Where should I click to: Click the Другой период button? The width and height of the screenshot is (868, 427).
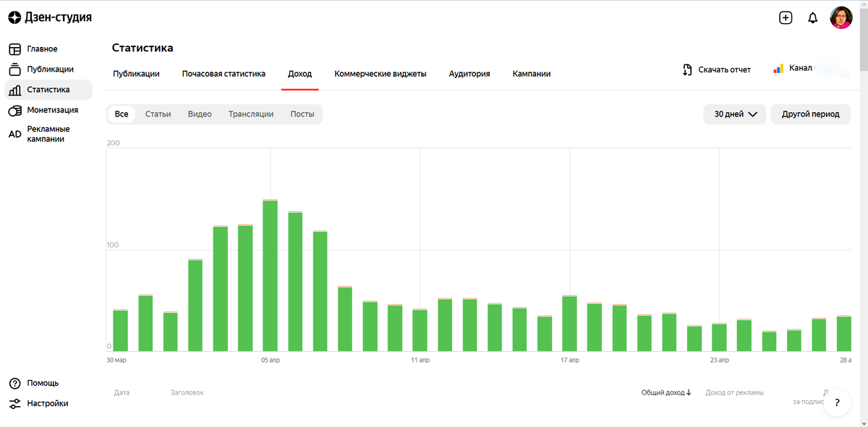point(811,114)
